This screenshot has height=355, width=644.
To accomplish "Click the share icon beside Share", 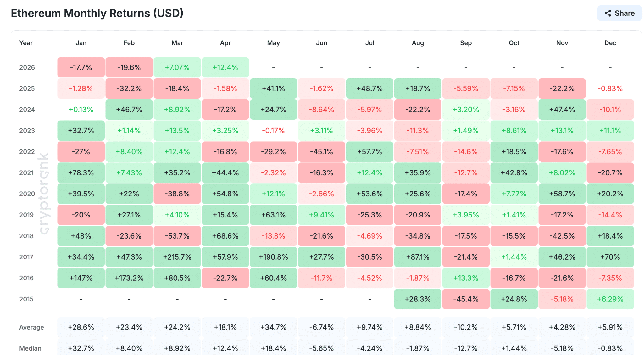I will click(x=608, y=13).
